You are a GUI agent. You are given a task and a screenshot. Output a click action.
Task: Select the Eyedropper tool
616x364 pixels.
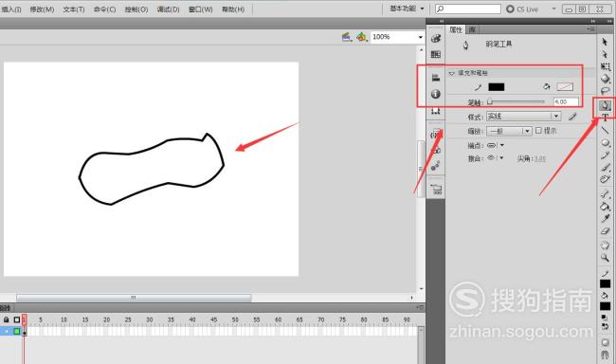[605, 219]
